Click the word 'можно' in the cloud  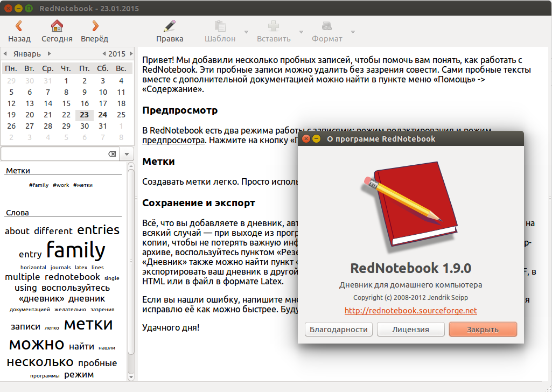pyautogui.click(x=37, y=345)
